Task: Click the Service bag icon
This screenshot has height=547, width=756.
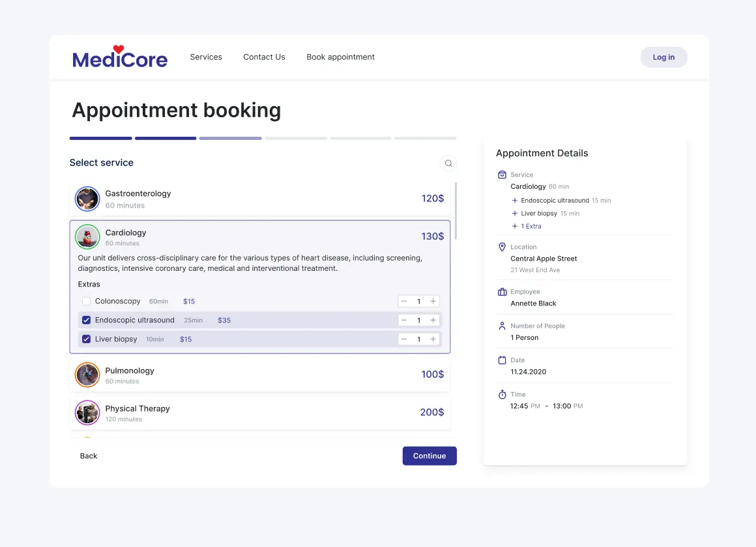Action: pos(502,175)
